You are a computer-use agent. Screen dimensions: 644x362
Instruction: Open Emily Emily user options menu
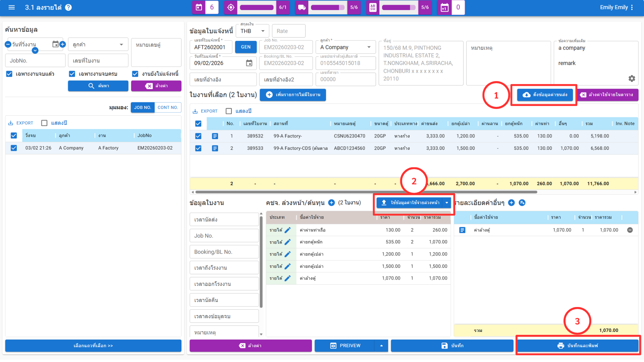coord(632,7)
